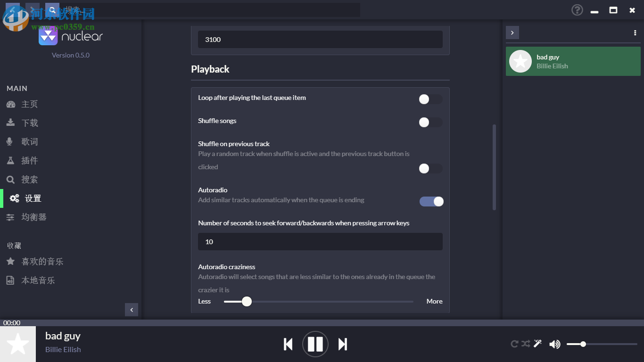Screen dimensions: 644x362
Task: Click the star thumbnail of queued bad guy
Action: (x=520, y=61)
